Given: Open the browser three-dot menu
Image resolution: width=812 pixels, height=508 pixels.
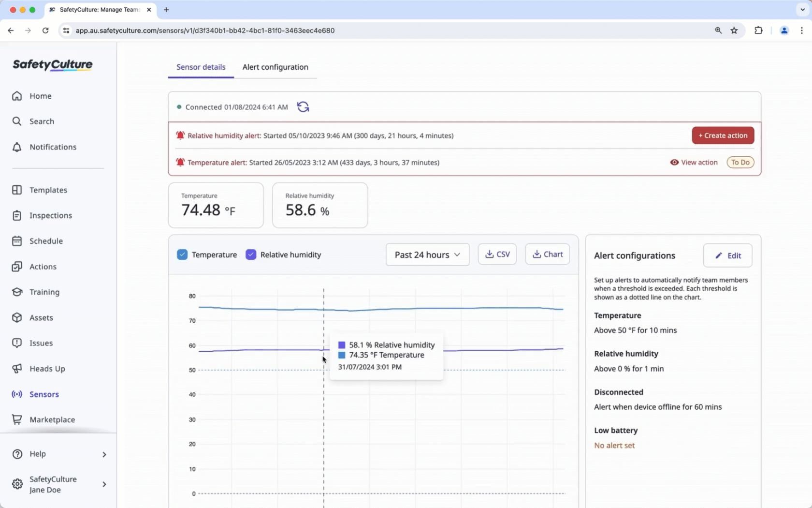Looking at the screenshot, I should click(x=801, y=30).
